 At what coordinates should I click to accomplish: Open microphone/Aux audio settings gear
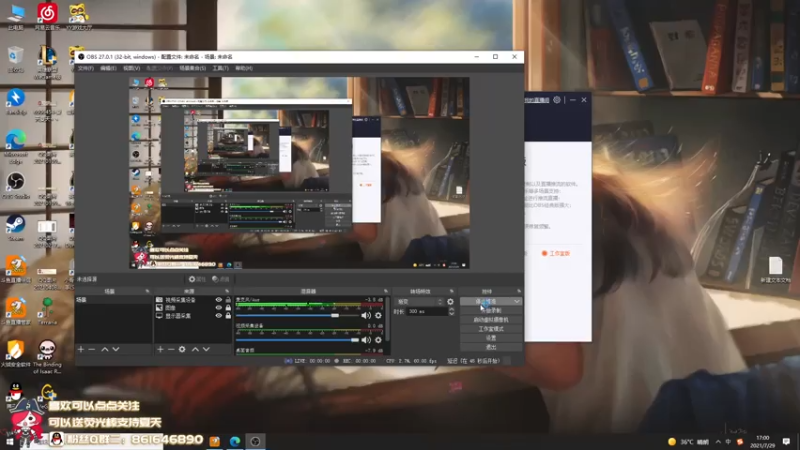point(379,315)
